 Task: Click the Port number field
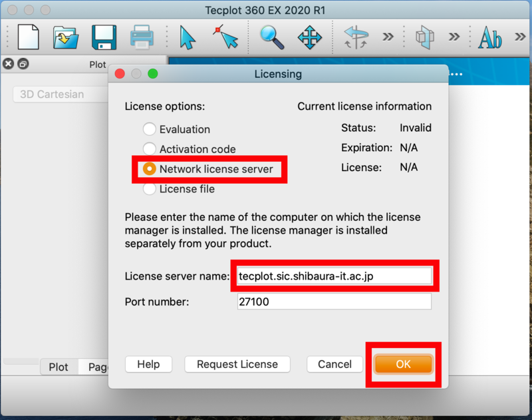click(334, 302)
